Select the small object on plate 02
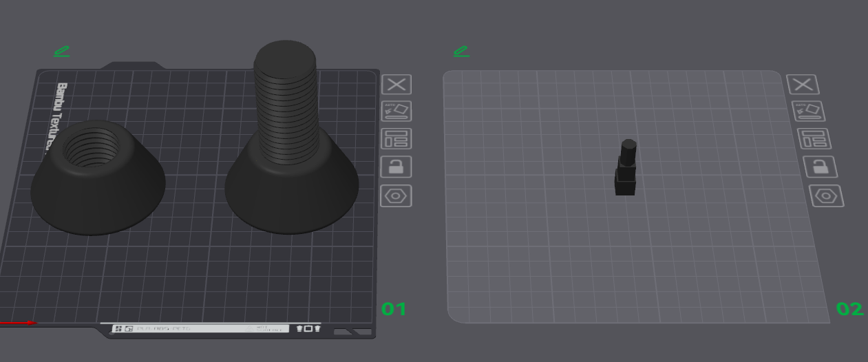This screenshot has height=362, width=868. [x=625, y=167]
